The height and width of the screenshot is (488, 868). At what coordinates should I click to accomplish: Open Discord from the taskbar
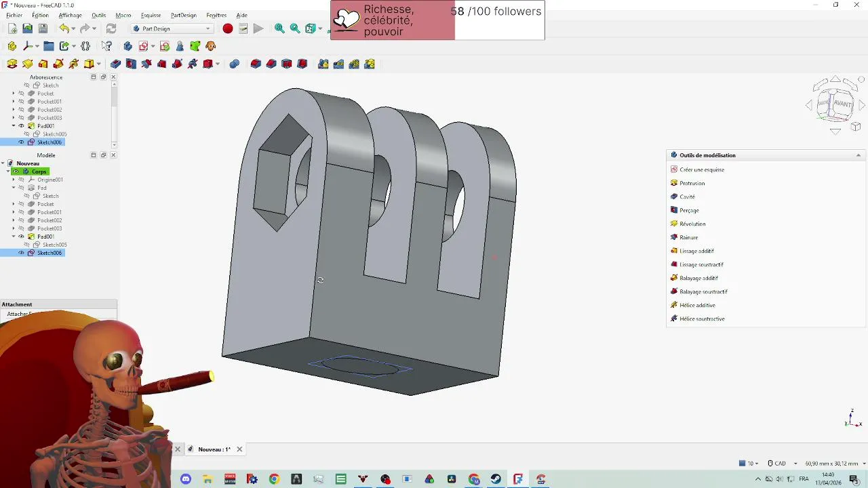186,479
